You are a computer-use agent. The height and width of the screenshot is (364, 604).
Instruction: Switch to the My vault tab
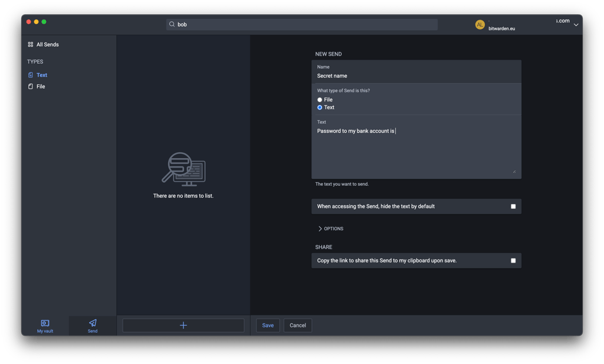pyautogui.click(x=45, y=326)
